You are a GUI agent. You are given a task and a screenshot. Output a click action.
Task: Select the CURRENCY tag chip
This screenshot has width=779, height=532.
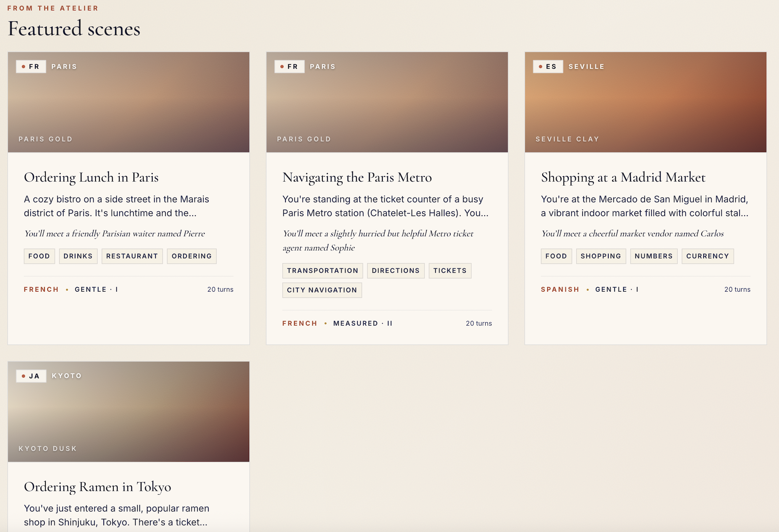tap(707, 256)
